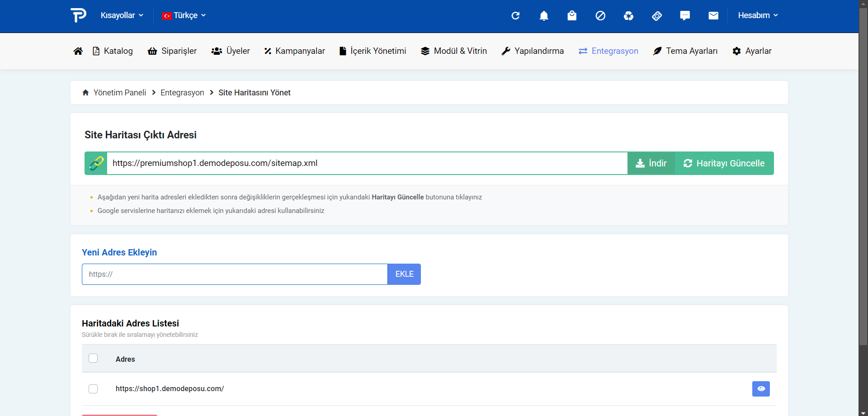The image size is (868, 416).
Task: Focus the new address https:// input field
Action: coord(235,274)
